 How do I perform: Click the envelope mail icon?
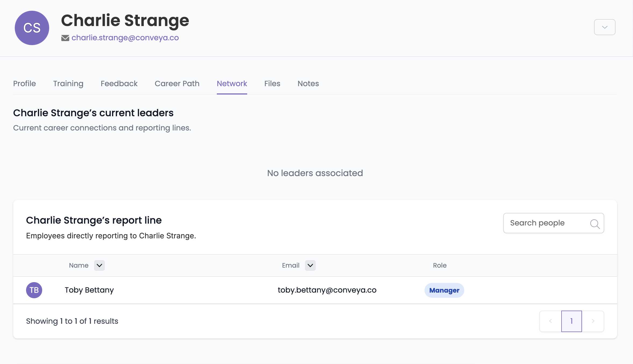(x=65, y=38)
